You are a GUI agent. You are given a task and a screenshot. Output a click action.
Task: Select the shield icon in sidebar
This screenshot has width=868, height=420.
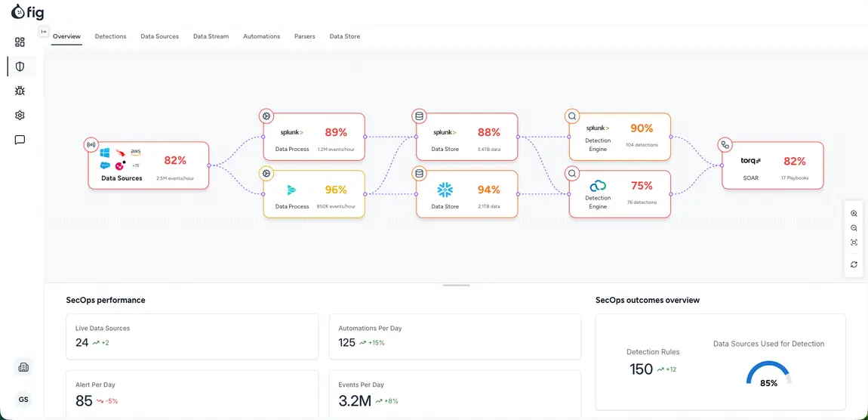coord(20,66)
